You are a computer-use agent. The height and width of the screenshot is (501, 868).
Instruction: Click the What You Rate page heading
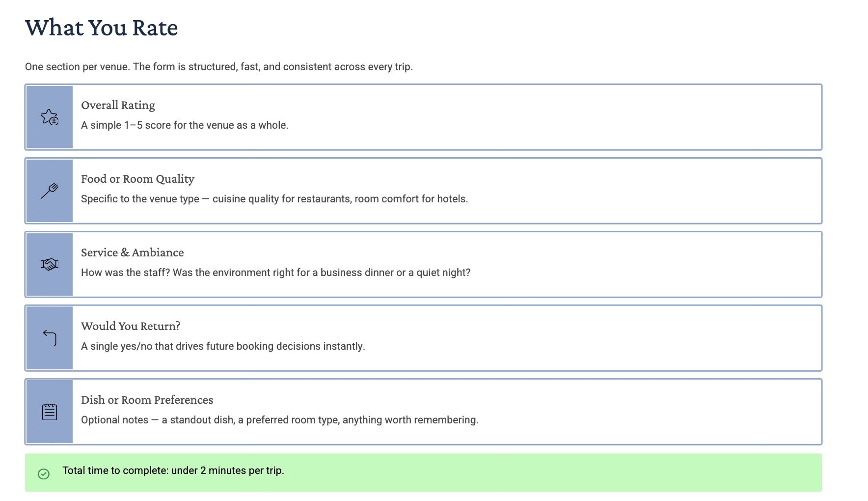102,28
